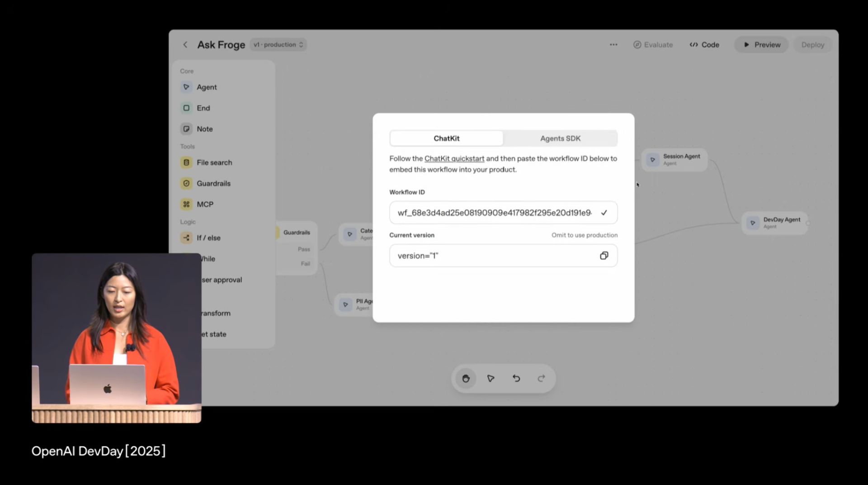
Task: Switch to the selection cursor tool
Action: 491,378
